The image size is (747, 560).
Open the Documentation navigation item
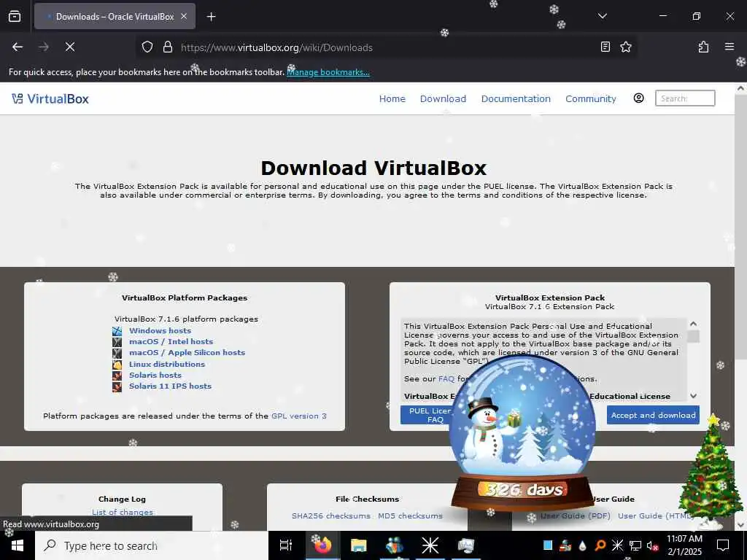(516, 98)
